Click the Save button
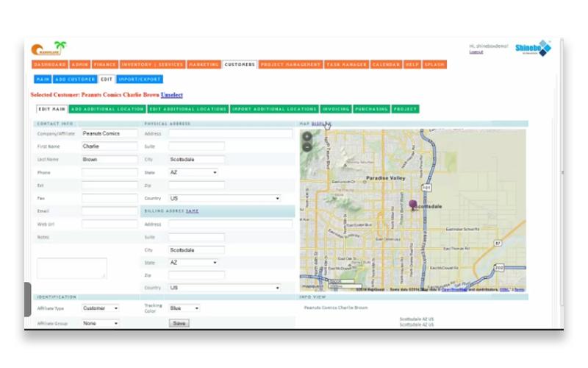The image size is (588, 368). point(179,323)
